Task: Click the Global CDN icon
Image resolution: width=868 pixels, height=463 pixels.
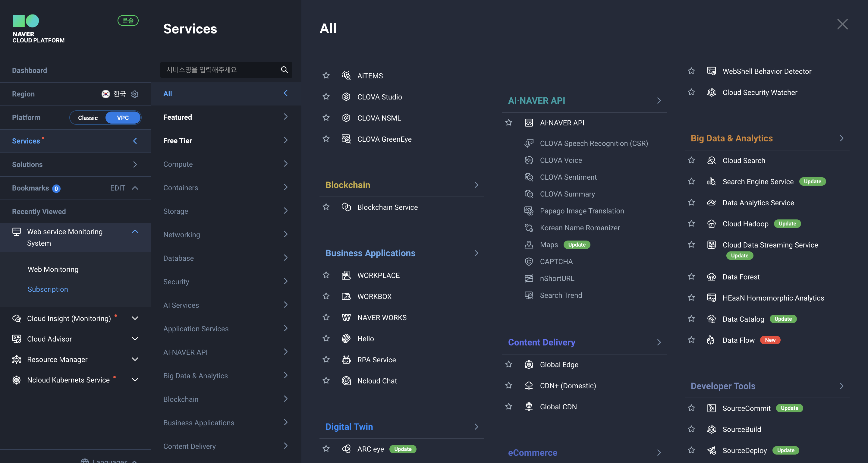Action: coord(529,407)
